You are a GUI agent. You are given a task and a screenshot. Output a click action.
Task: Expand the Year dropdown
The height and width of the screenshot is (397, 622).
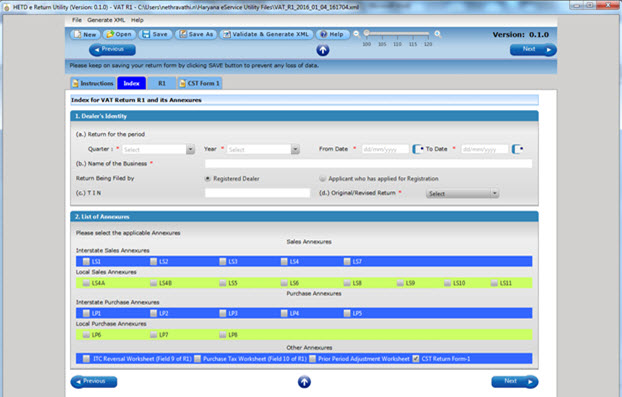pos(295,150)
